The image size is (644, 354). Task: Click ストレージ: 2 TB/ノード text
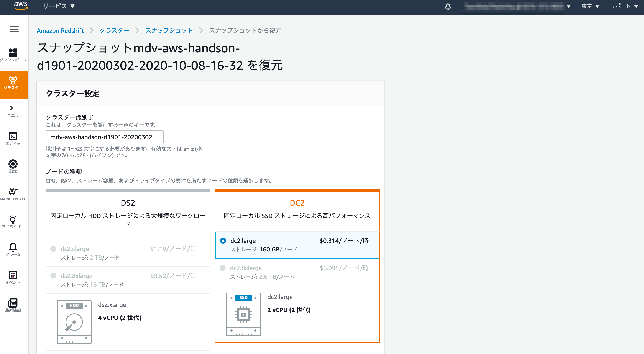[90, 258]
